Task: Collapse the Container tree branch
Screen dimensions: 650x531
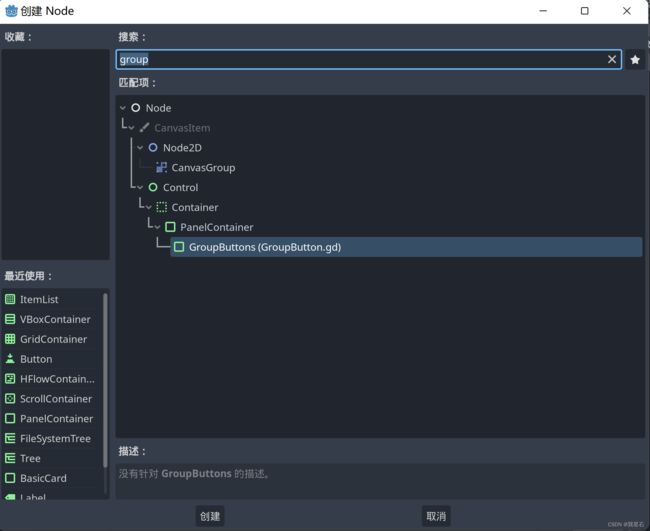Action: coord(149,207)
